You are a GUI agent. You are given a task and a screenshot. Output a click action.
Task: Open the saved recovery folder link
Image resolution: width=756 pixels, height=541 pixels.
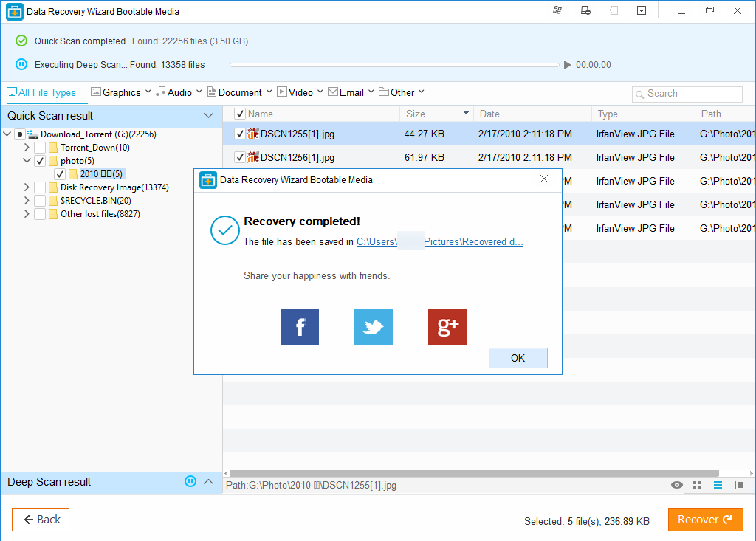coord(440,241)
